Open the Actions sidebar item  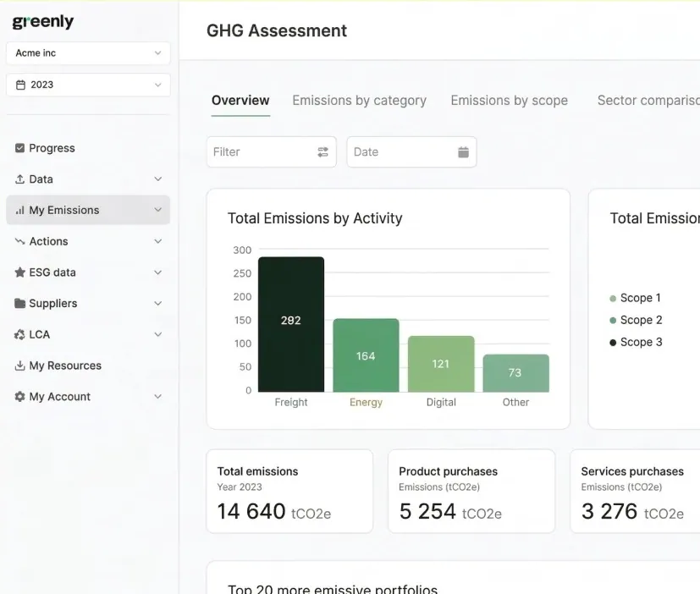tap(88, 241)
